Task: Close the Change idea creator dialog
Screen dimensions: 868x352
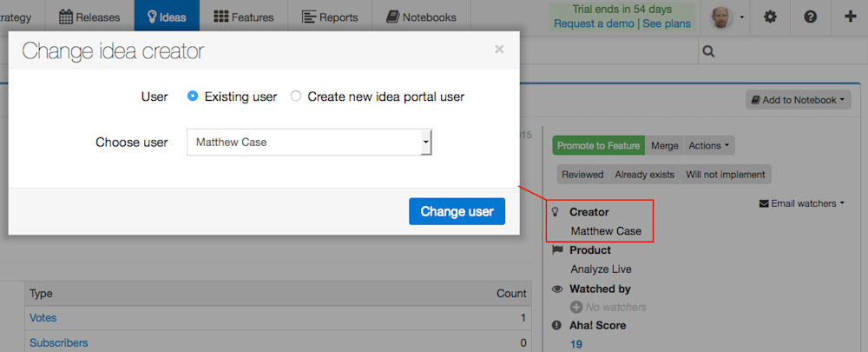Action: click(499, 50)
